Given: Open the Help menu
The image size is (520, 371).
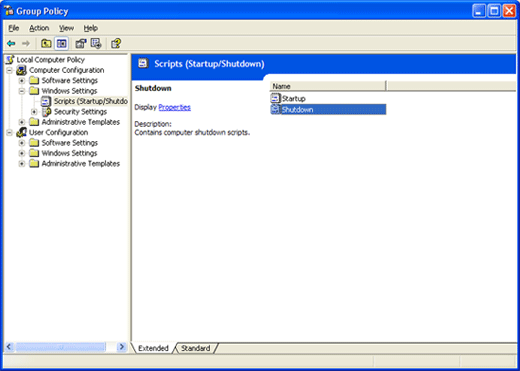Looking at the screenshot, I should tap(90, 28).
